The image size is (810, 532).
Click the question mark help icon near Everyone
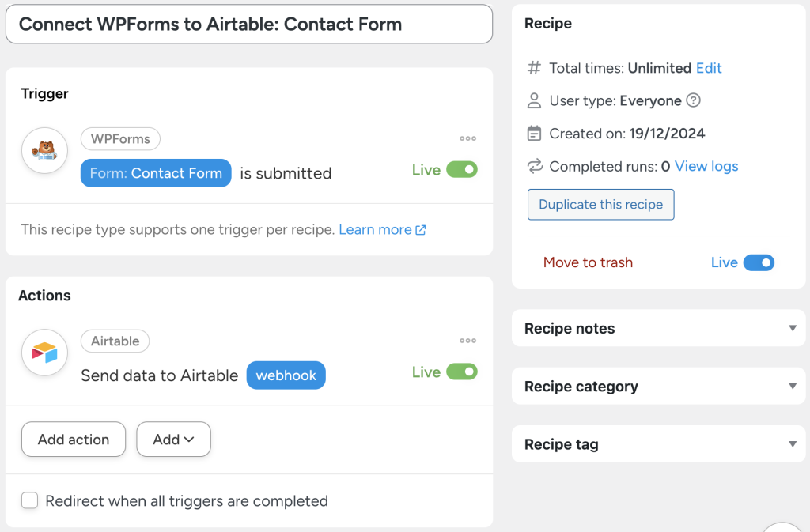point(692,100)
